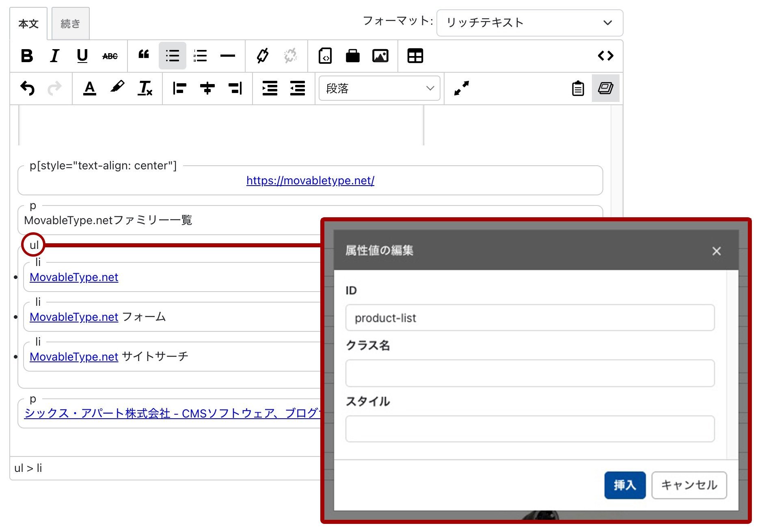The height and width of the screenshot is (532, 760).
Task: Toggle bold formatting
Action: 27,56
